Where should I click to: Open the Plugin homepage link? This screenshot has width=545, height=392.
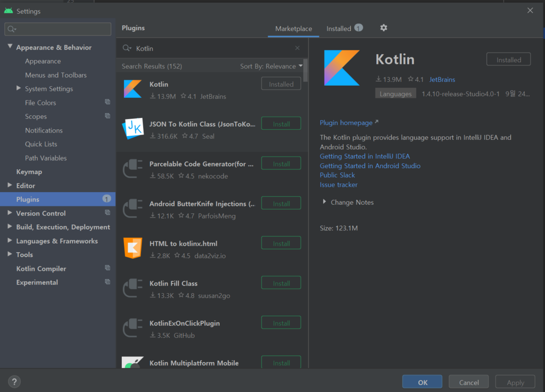(x=346, y=123)
